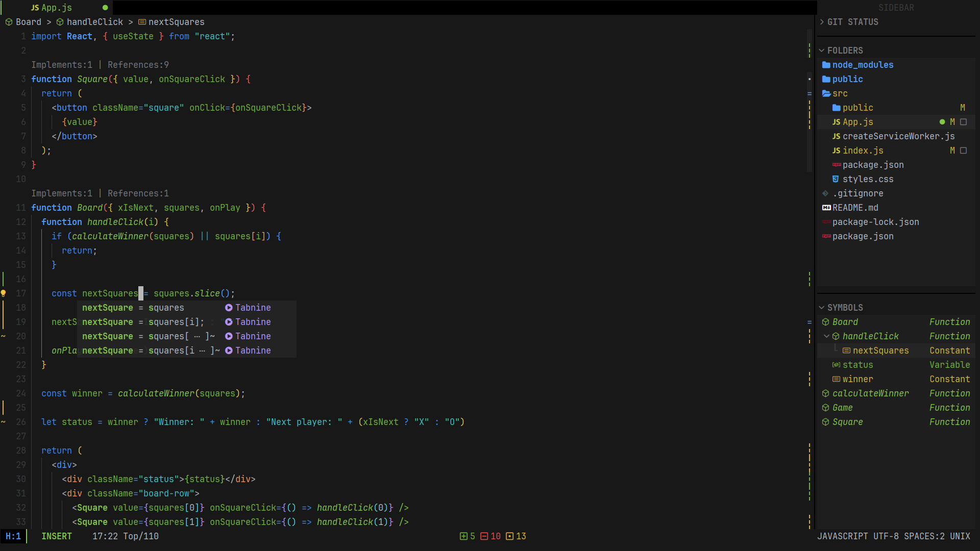Toggle the App.js staging checkbox
The width and height of the screenshot is (980, 551).
click(963, 122)
